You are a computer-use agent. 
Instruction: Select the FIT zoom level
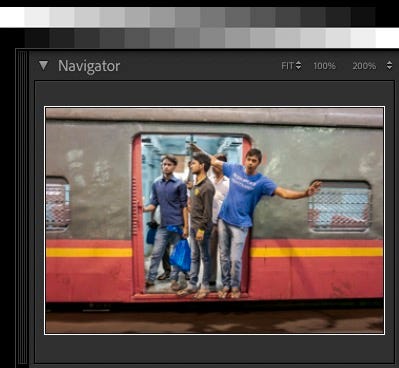[x=287, y=66]
